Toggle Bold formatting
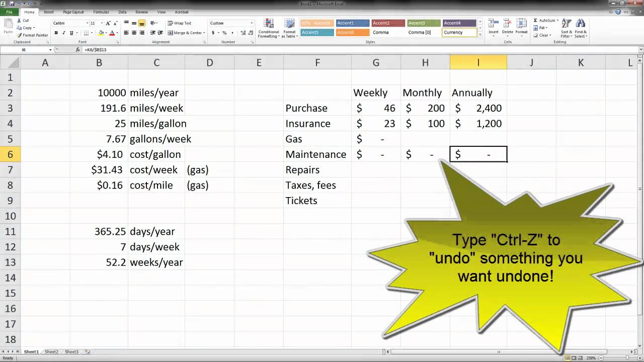 [x=56, y=33]
